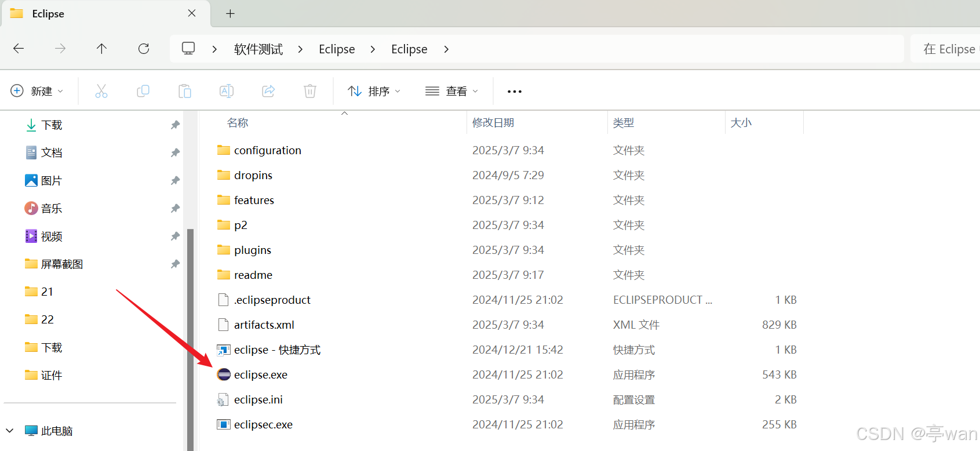The image size is (980, 451).
Task: Expand the chevron after the monitor icon
Action: coord(214,49)
